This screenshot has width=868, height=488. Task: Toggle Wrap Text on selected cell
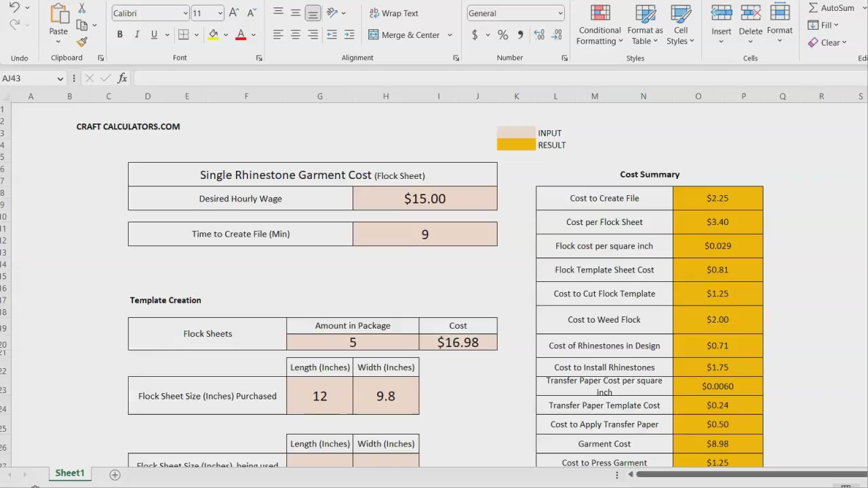[x=393, y=13]
